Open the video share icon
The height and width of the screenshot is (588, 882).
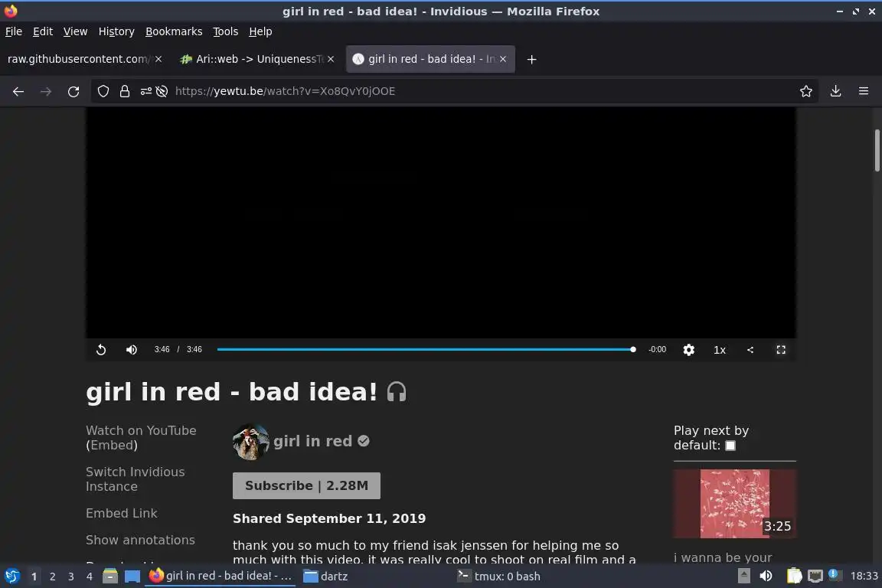[x=750, y=350]
